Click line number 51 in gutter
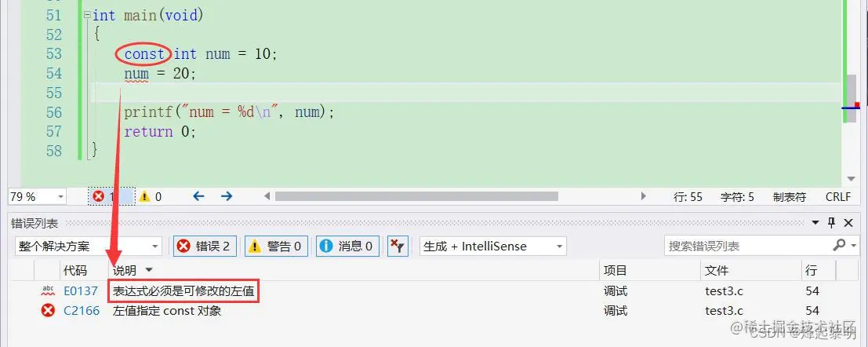This screenshot has width=868, height=347. point(54,16)
